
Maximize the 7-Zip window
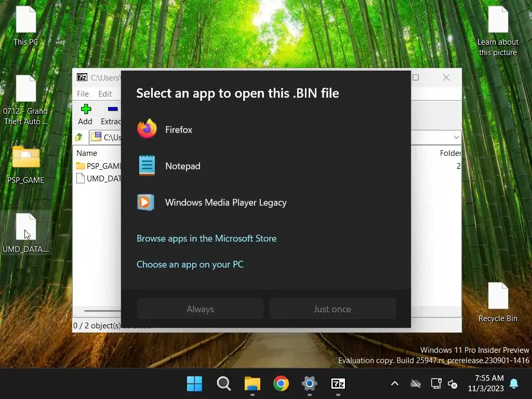click(x=416, y=77)
